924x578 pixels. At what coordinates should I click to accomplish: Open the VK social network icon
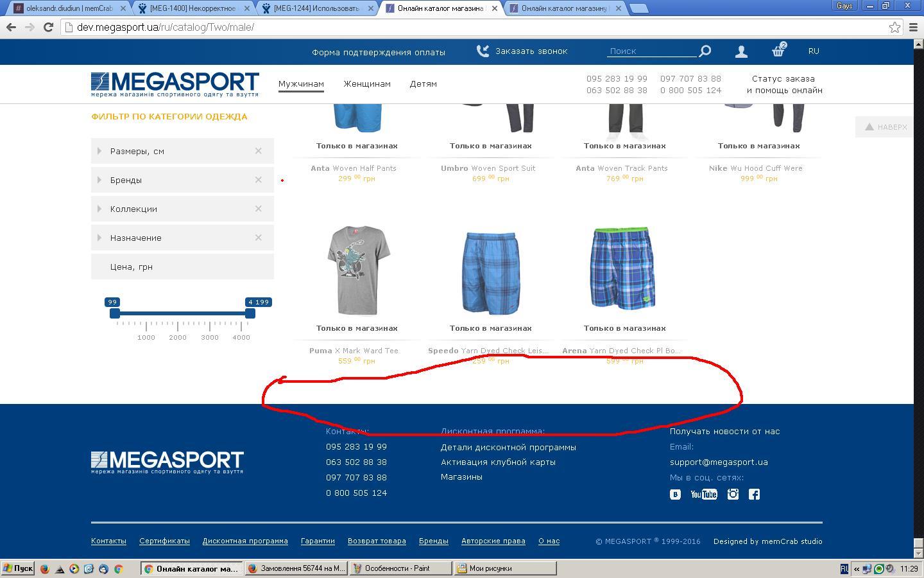675,494
